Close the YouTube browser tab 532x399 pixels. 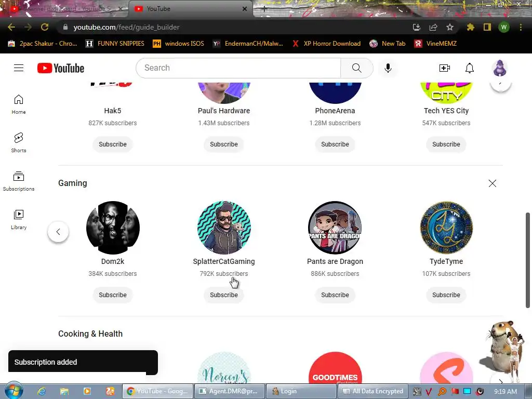click(x=245, y=9)
